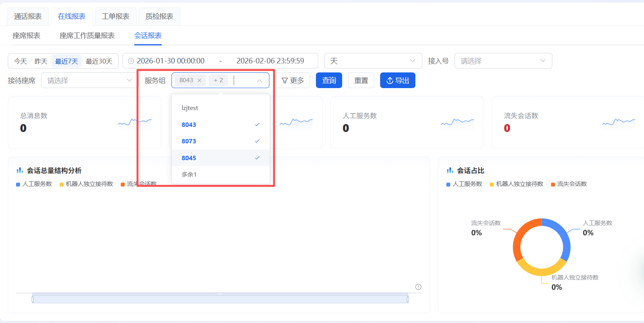Deselect 8043 in the 服务组 list
Viewport: 644px width, 323px height.
[221, 125]
